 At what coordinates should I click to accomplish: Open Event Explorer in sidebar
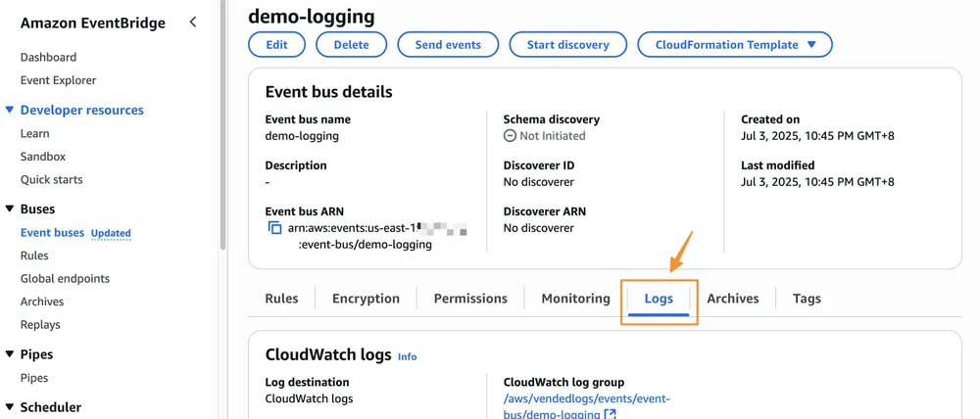tap(58, 80)
